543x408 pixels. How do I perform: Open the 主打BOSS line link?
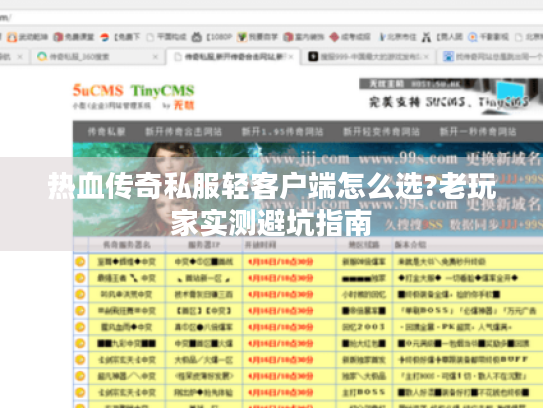pos(364,392)
